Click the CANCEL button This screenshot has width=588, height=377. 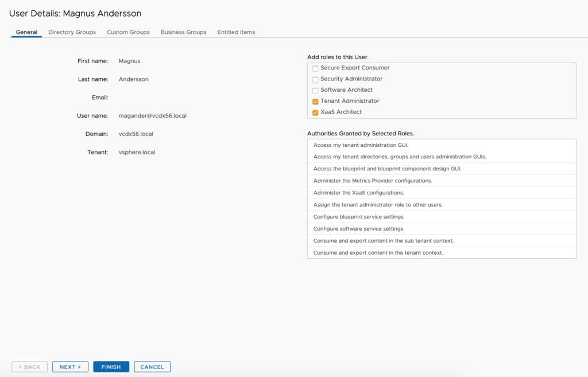[x=152, y=367]
